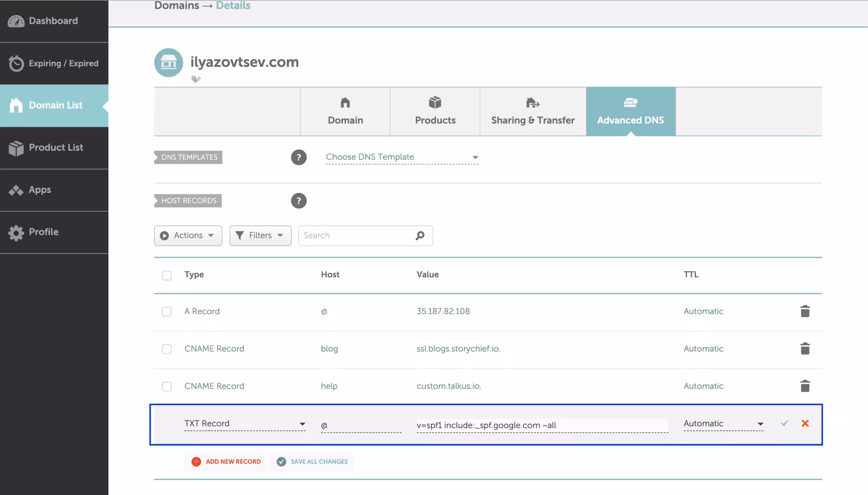Click the Add New Record button
Screen dimensions: 868x495
click(x=226, y=462)
